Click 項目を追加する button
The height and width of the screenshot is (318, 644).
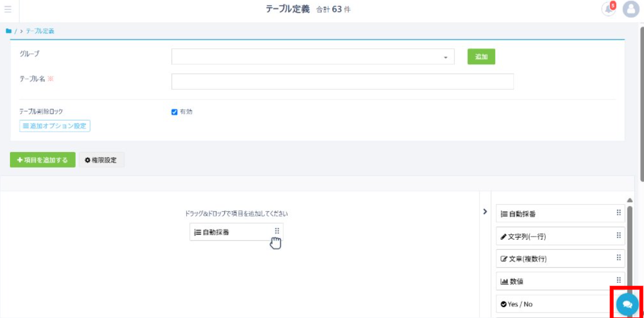coord(43,160)
